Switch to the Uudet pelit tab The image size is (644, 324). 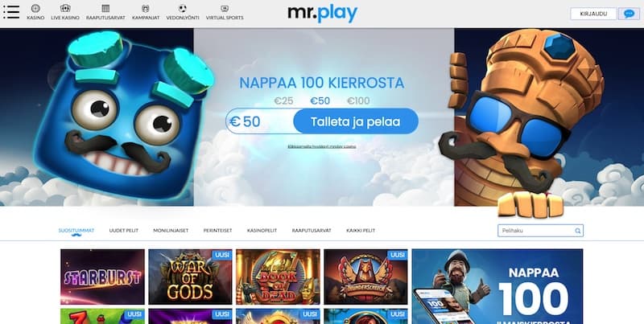pos(124,231)
